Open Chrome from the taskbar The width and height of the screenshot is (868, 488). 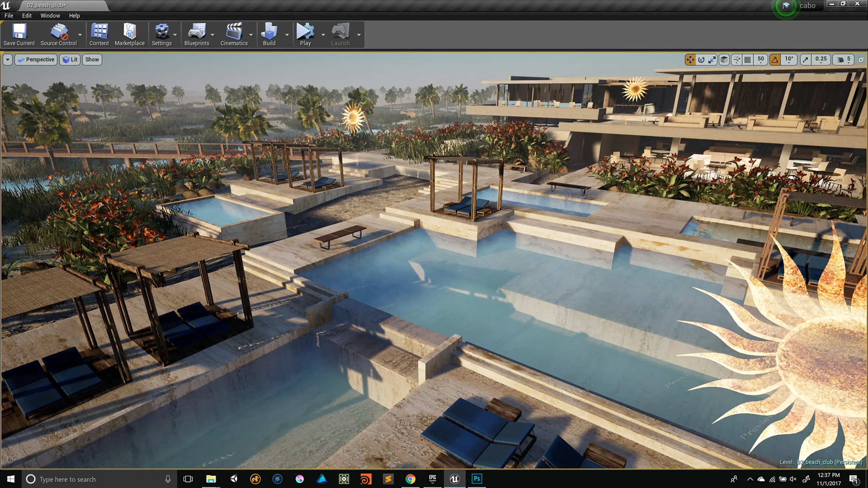[x=410, y=479]
